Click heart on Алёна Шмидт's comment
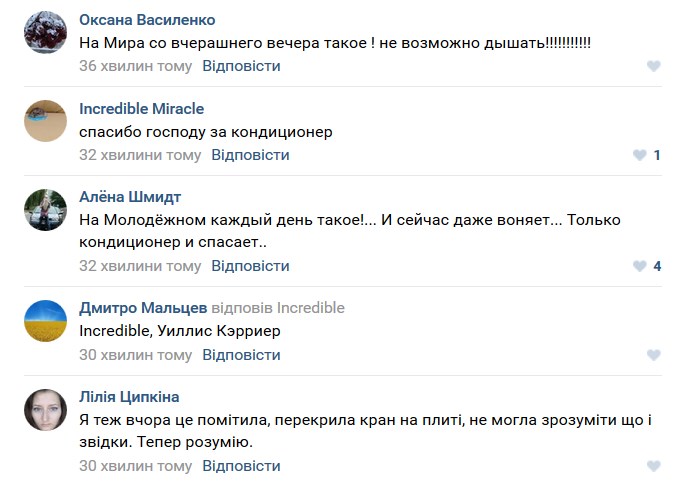This screenshot has width=686, height=484. 640,267
